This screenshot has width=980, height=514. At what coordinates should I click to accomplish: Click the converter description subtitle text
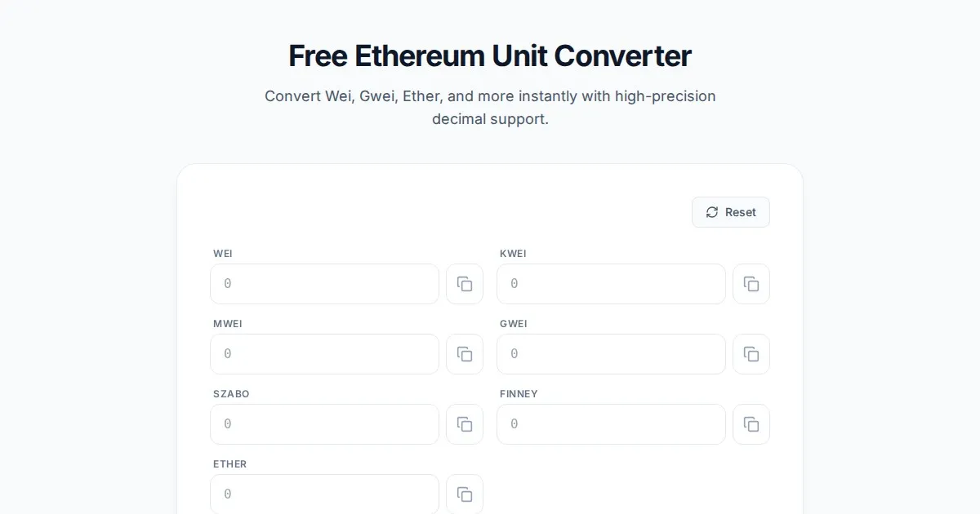(490, 108)
